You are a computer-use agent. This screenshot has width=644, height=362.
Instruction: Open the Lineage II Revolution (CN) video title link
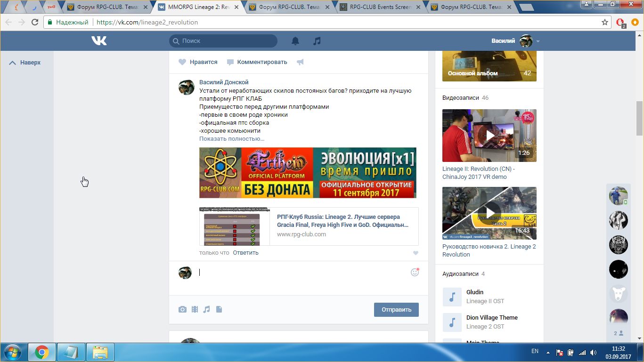[479, 173]
